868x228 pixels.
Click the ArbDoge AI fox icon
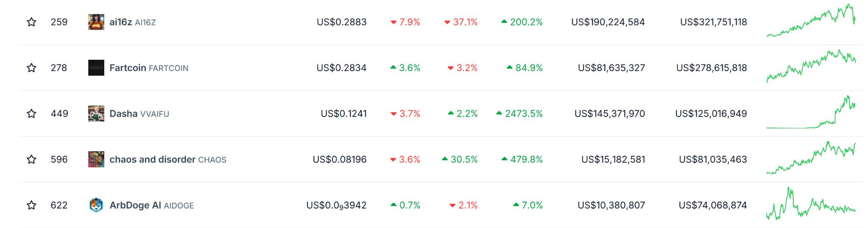96,205
